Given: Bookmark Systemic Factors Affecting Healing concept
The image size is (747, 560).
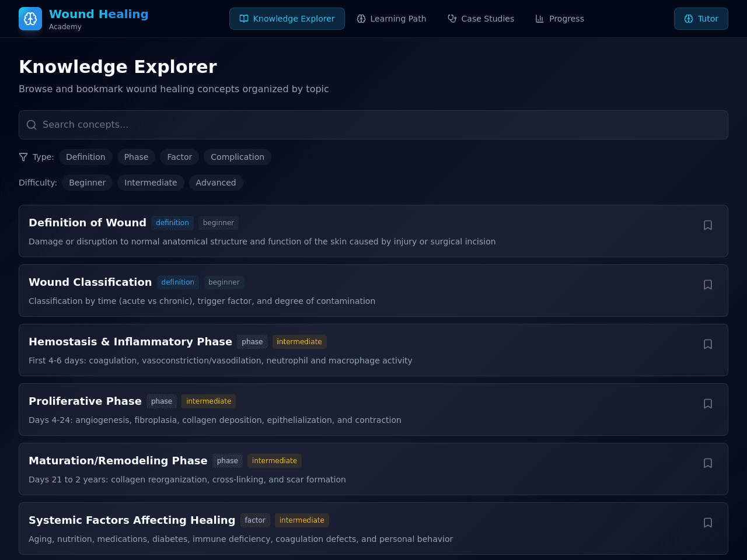Looking at the screenshot, I should click(x=708, y=523).
